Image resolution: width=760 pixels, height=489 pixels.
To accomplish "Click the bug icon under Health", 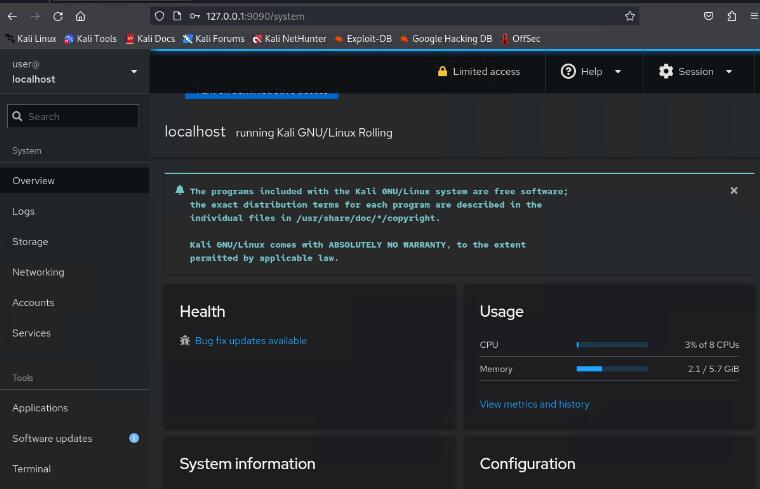I will [x=185, y=341].
